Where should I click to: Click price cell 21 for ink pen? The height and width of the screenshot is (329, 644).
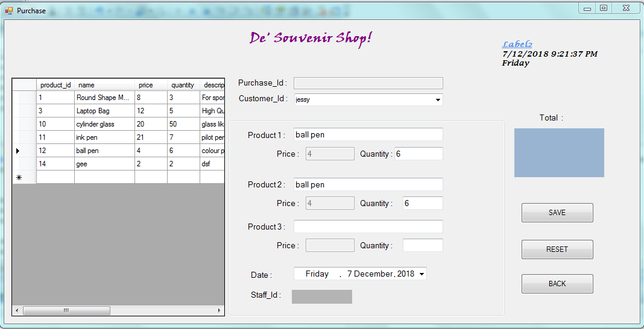point(151,137)
